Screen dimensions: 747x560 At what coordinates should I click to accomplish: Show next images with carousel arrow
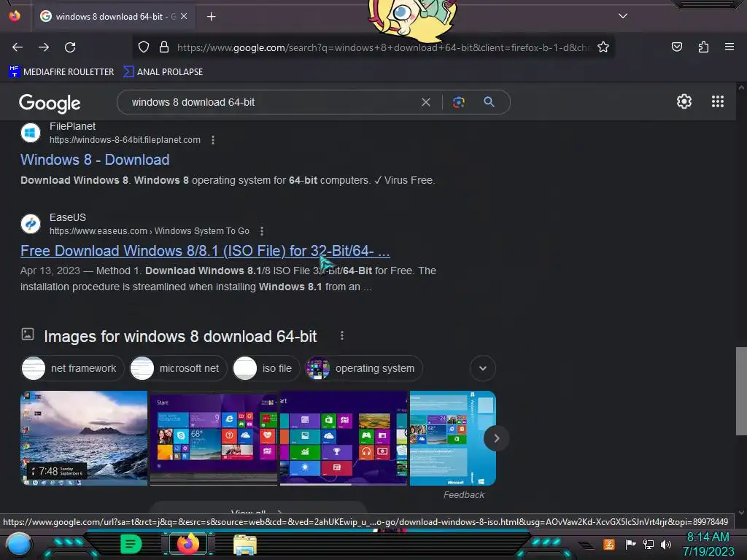(x=496, y=438)
